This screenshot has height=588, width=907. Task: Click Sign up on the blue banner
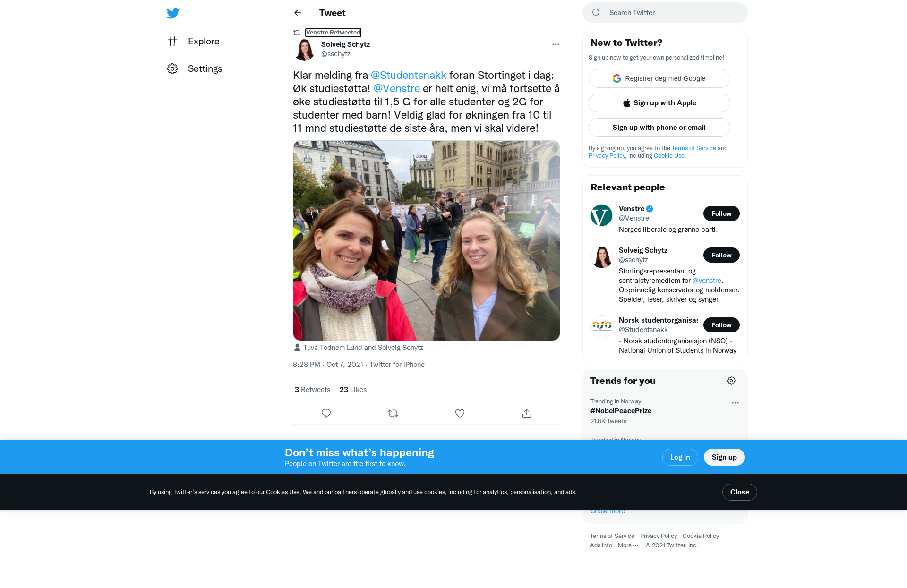coord(724,457)
